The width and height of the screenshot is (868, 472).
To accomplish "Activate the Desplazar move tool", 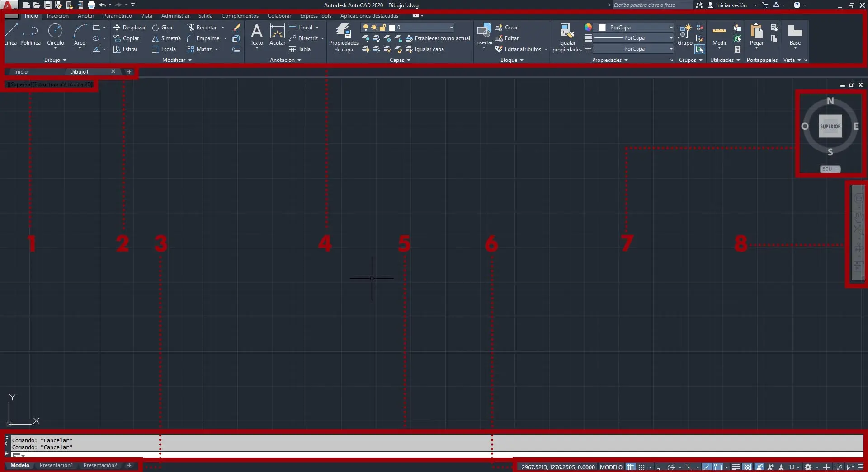I will click(130, 27).
